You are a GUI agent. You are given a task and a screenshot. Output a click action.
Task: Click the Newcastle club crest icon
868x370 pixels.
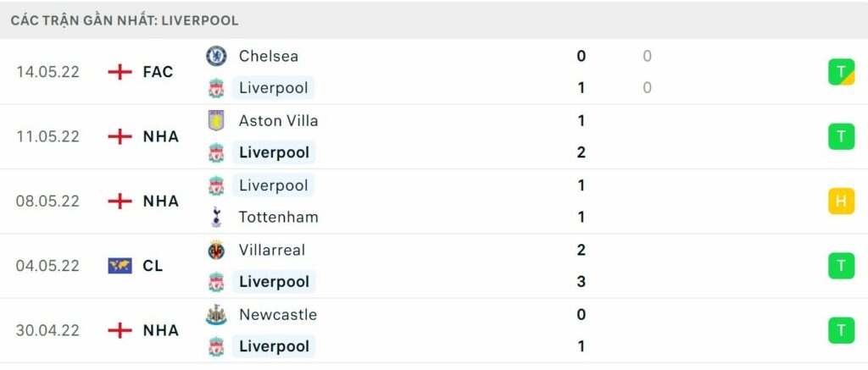click(216, 315)
